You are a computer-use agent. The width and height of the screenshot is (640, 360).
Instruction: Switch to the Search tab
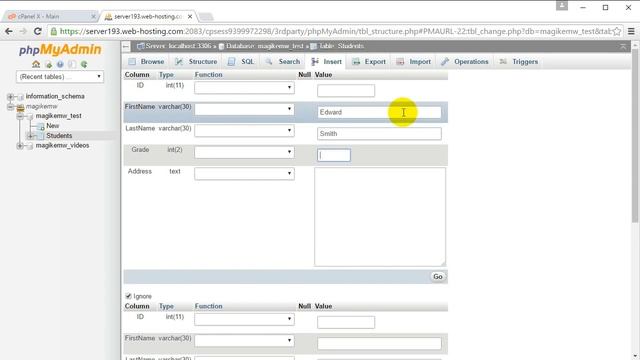click(282, 62)
